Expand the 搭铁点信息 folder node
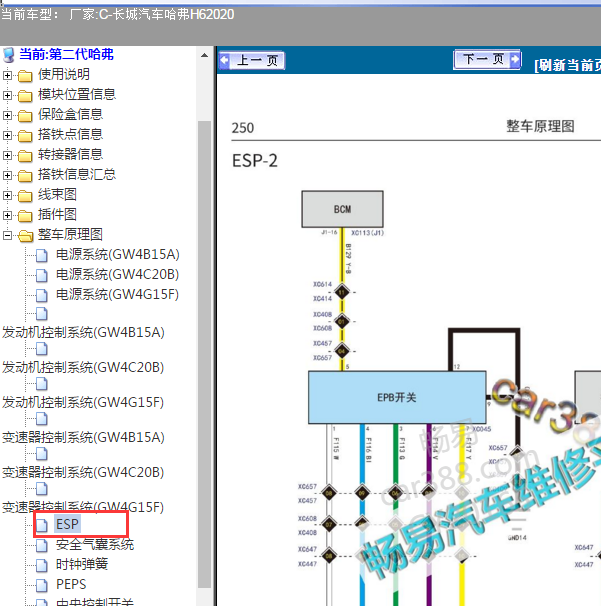This screenshot has width=601, height=606. [7, 135]
